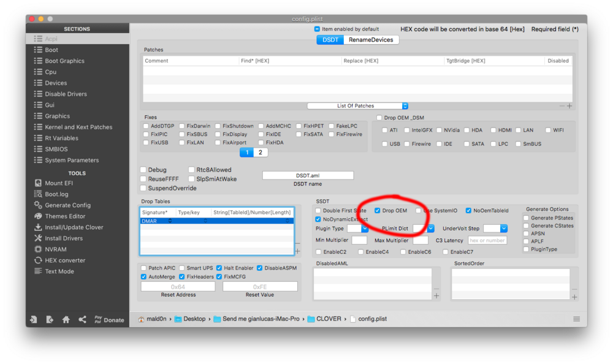The image size is (613, 364).
Task: Open the Mount EFI tool
Action: pos(59,183)
